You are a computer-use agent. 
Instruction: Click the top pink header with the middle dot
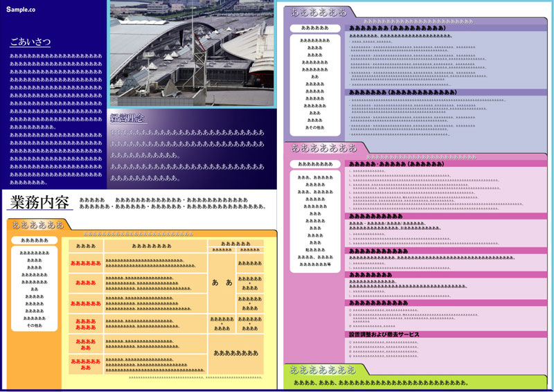coord(446,164)
